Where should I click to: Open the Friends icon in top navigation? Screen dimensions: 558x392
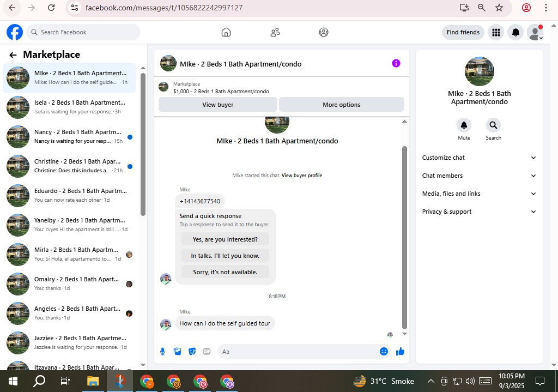[275, 32]
